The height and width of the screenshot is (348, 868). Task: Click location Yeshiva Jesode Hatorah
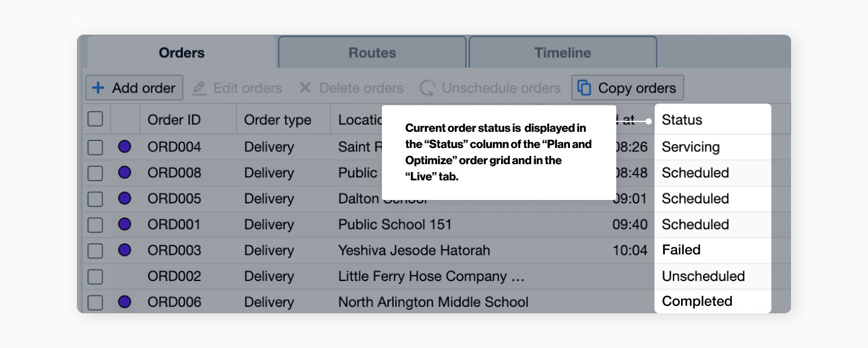[414, 250]
